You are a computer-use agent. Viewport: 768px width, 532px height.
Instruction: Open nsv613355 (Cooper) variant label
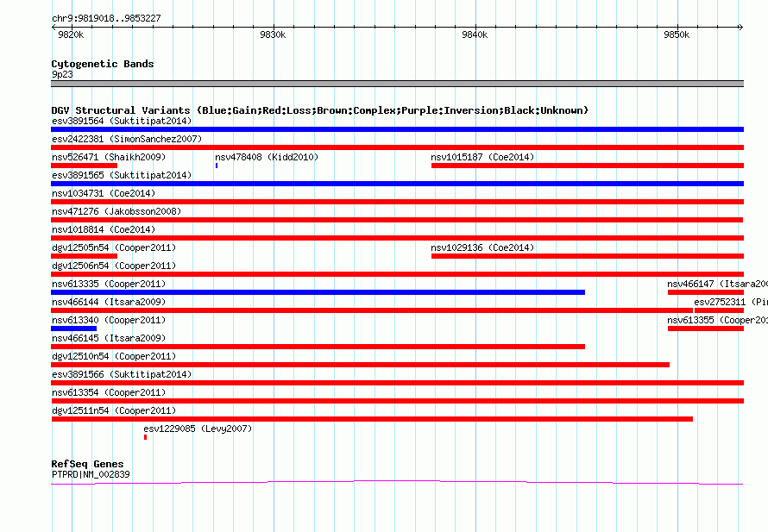coord(717,320)
